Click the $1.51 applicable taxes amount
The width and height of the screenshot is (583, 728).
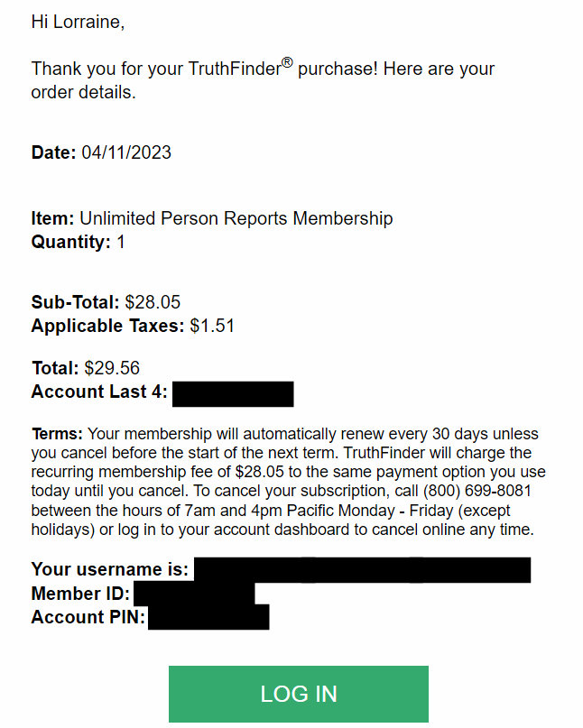coord(212,326)
